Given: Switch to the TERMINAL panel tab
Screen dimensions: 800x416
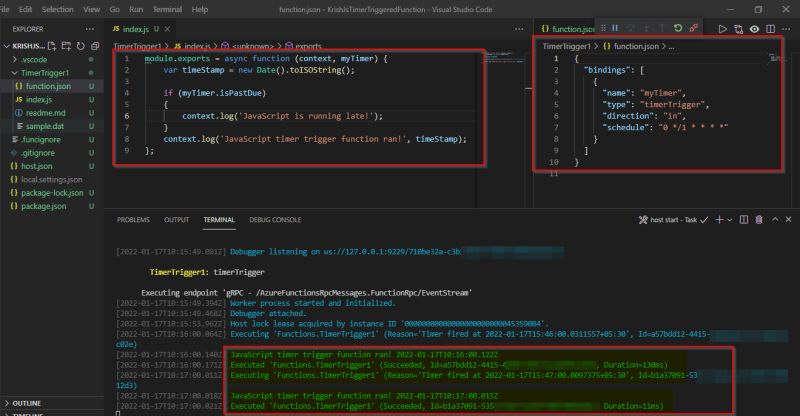Looking at the screenshot, I should [x=219, y=220].
